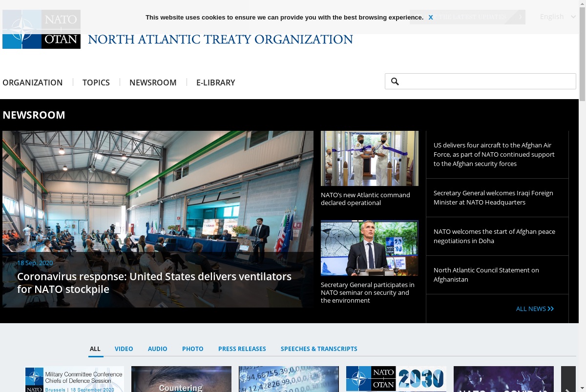Open the Organization menu
This screenshot has height=392, width=586.
[33, 83]
